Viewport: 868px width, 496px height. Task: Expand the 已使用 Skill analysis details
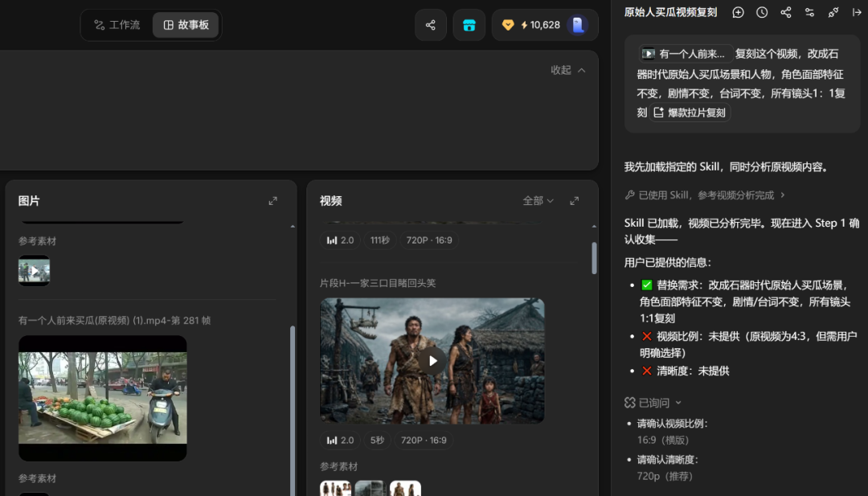[705, 195]
